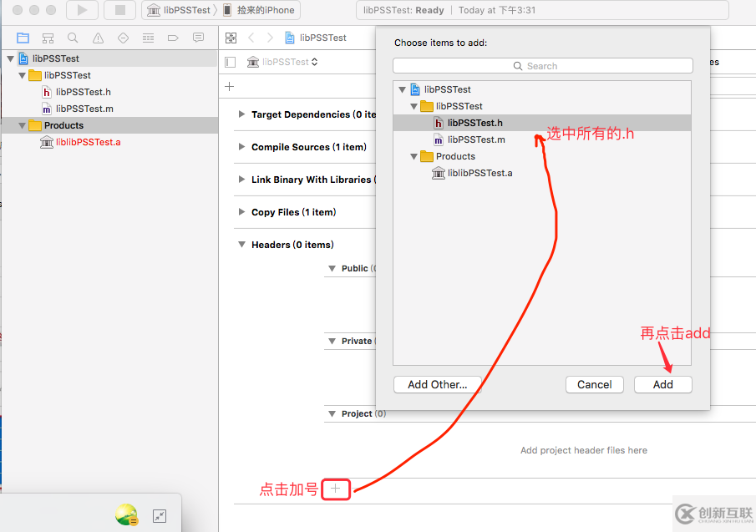756x532 pixels.
Task: Open the libPSSTest scheme selector
Action: tap(180, 10)
